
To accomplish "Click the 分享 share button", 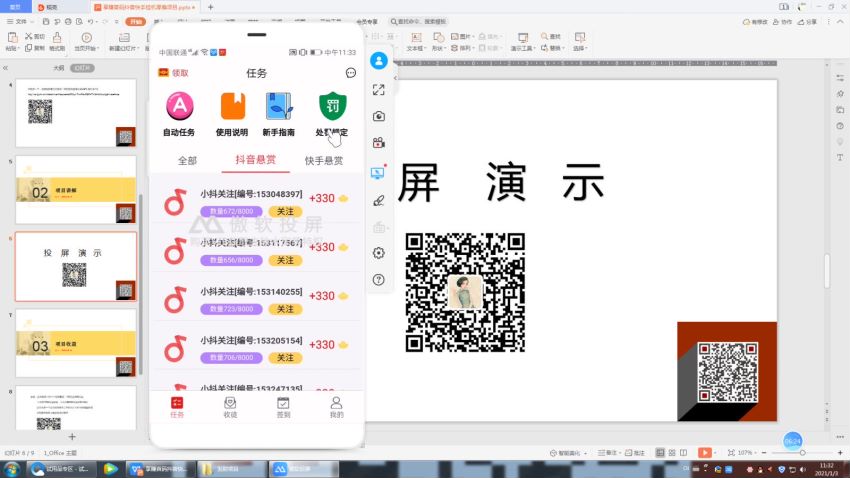I will coord(807,22).
